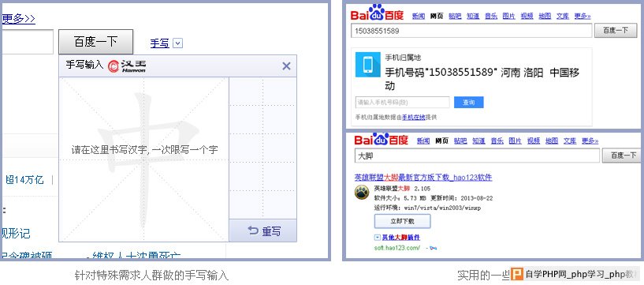The image size is (644, 285).
Task: Focus the 请输入手机号码(段) field
Action: click(x=403, y=102)
